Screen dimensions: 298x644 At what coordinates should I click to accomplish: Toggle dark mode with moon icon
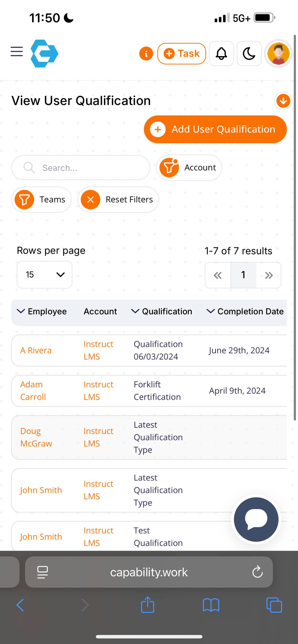(x=249, y=54)
